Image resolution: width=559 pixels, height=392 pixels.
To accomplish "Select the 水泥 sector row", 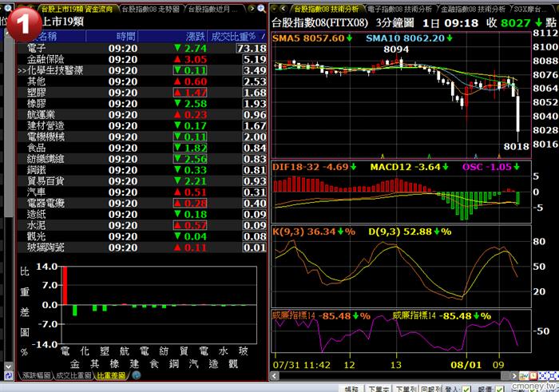I will [142, 225].
